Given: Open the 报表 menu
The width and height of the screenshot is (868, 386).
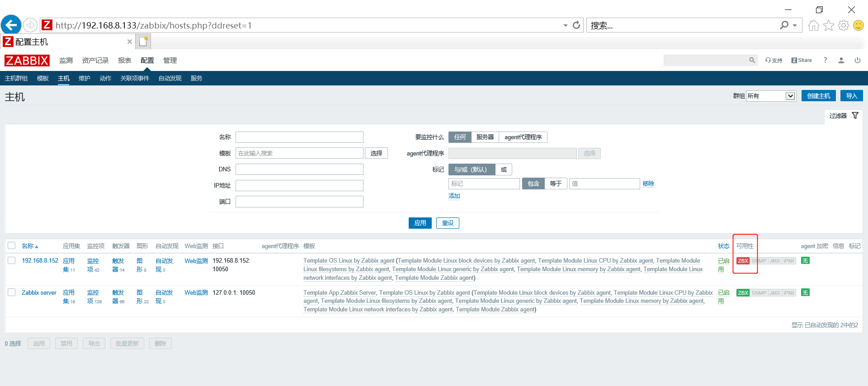Looking at the screenshot, I should coord(125,60).
